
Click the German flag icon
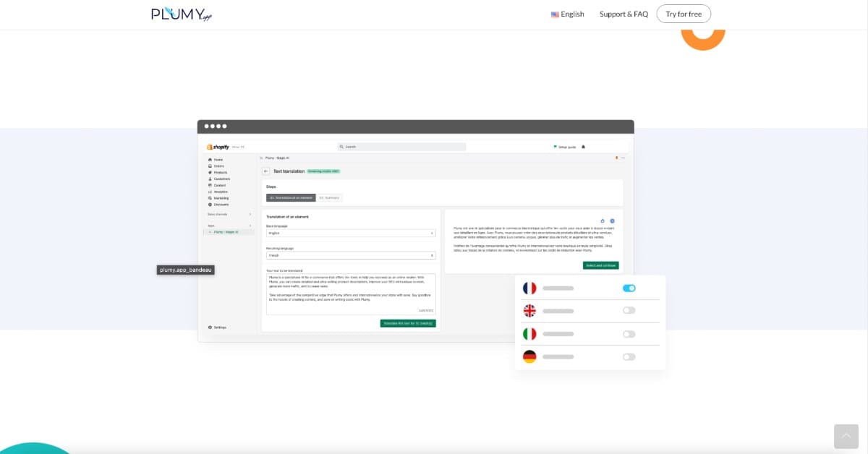coord(529,356)
